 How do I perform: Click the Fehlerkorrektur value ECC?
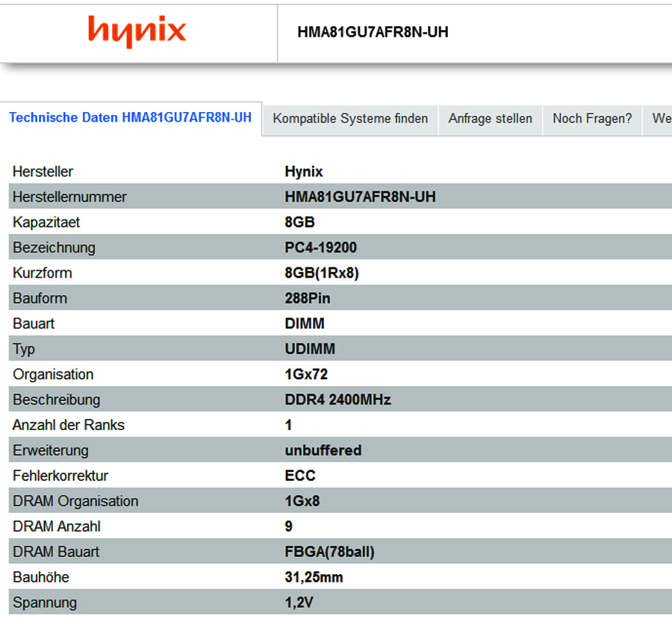300,476
